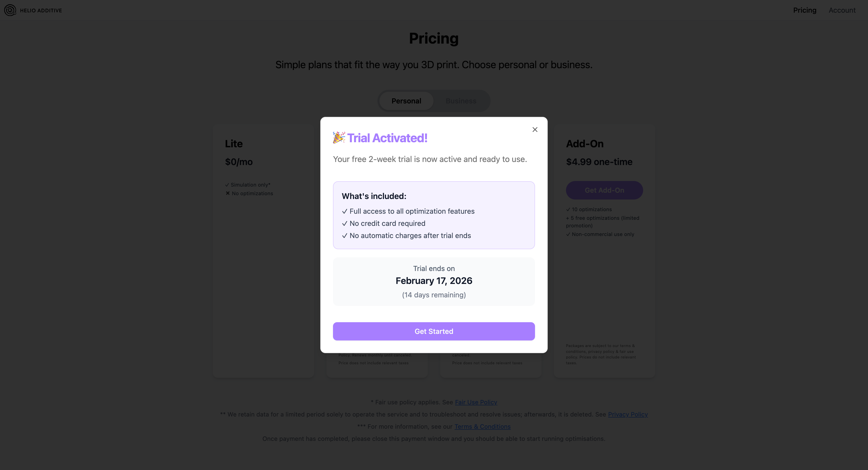Go to the Account navigation item
This screenshot has height=470, width=868.
point(842,10)
